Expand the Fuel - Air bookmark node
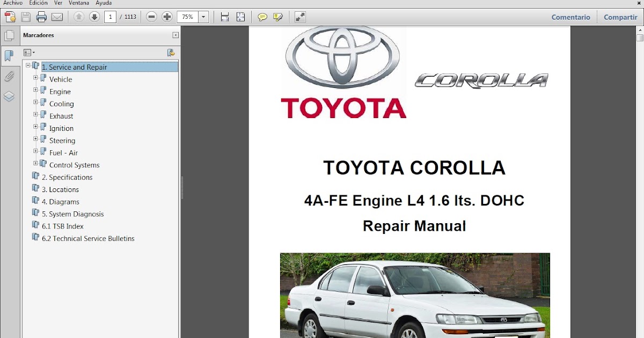 pos(35,151)
